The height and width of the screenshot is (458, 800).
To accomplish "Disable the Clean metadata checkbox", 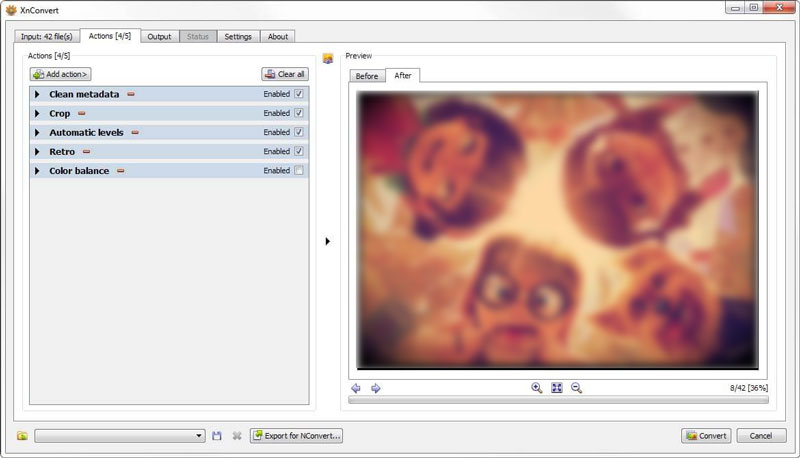I will pos(298,95).
